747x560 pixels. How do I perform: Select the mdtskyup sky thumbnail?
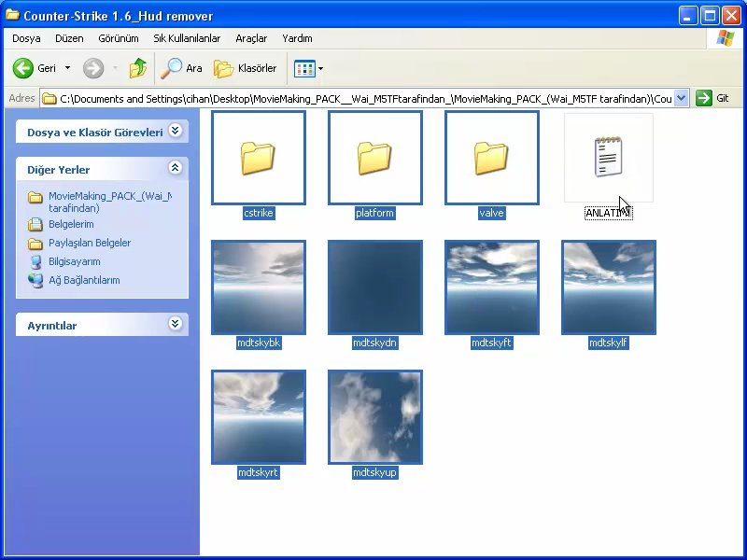pos(375,417)
